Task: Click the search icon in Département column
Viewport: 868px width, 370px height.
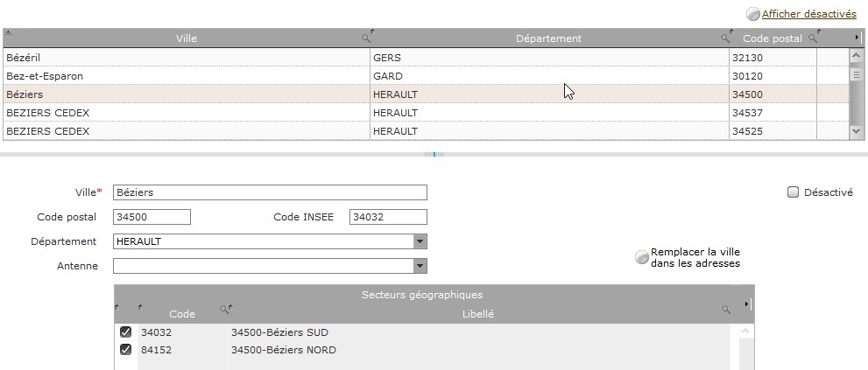Action: (x=724, y=38)
